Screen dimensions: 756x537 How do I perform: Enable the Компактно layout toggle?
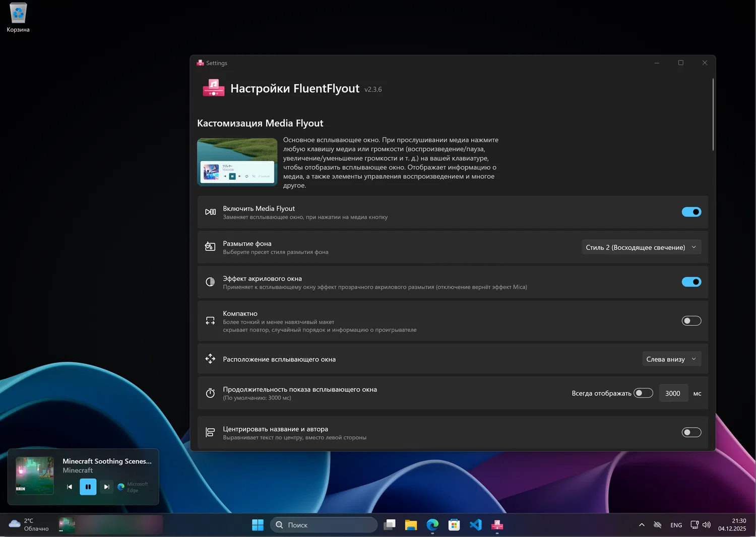tap(691, 321)
